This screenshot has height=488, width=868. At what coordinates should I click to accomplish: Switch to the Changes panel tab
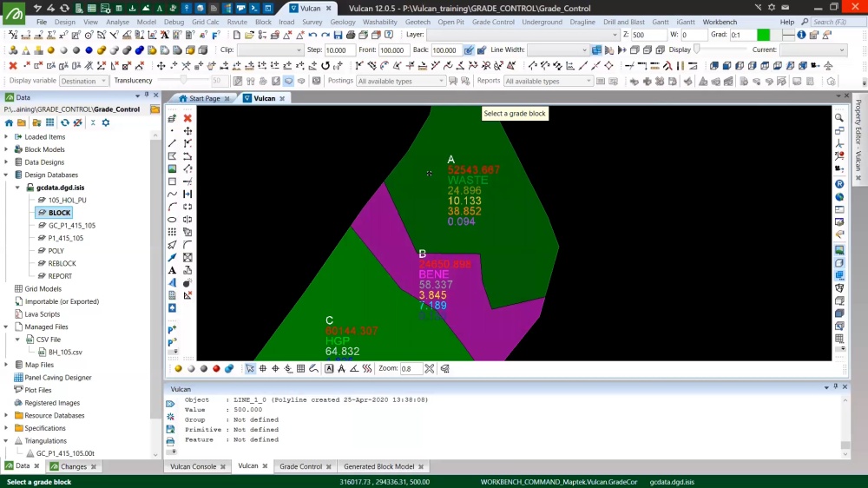[73, 466]
